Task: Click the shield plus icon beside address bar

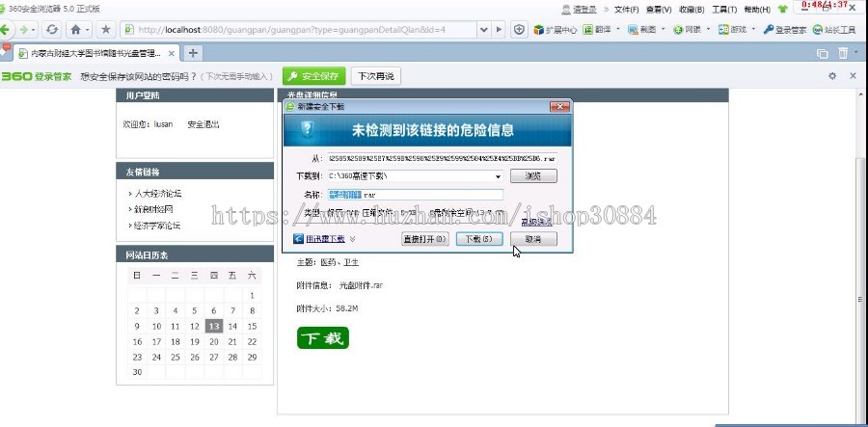Action: coord(519,30)
